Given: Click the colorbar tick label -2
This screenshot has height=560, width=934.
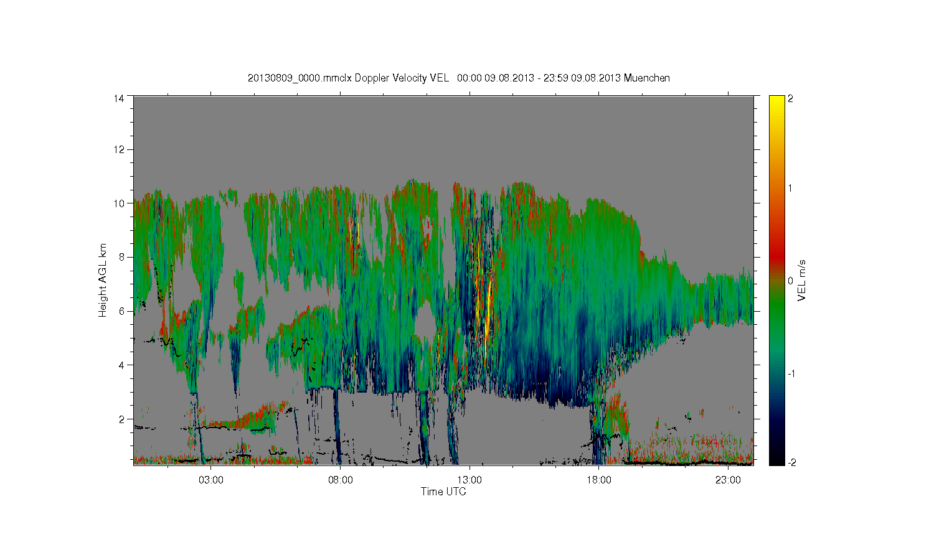Looking at the screenshot, I should 791,463.
